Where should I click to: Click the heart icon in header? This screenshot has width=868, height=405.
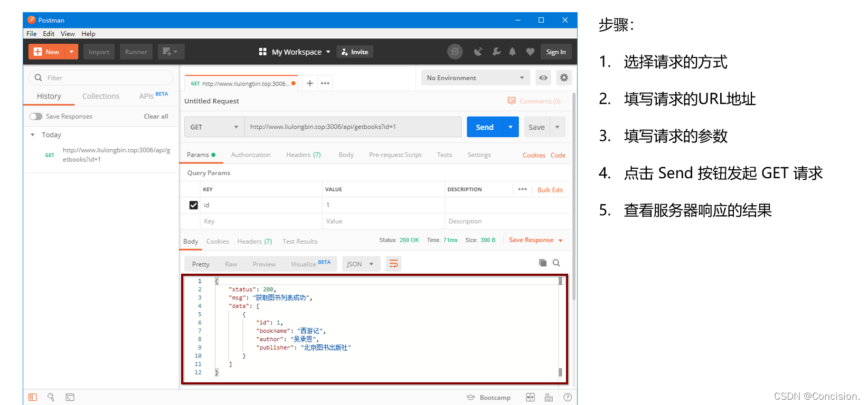[530, 52]
